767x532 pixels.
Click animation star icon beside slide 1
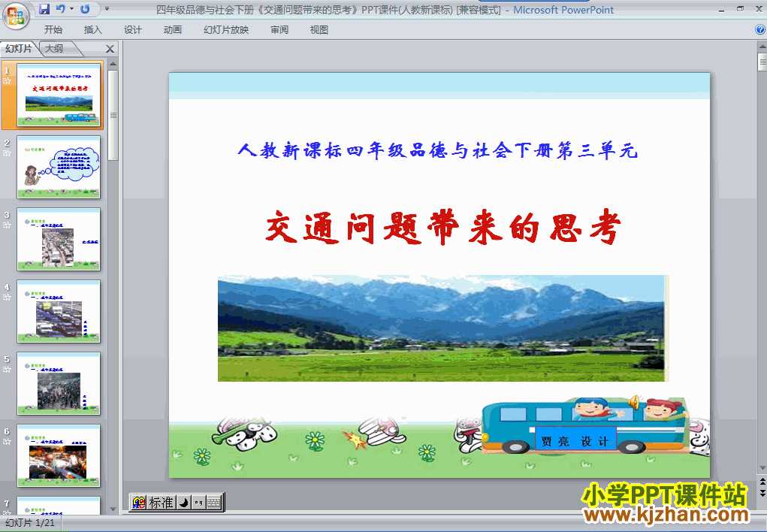pyautogui.click(x=7, y=80)
